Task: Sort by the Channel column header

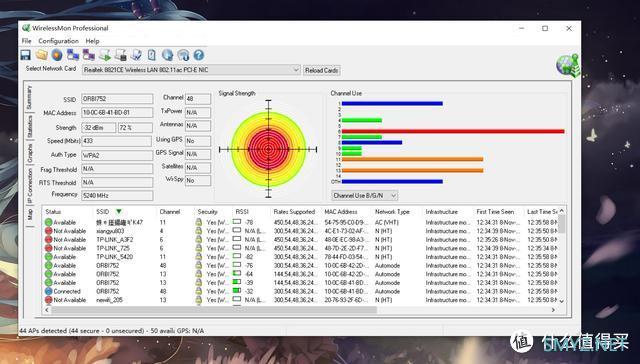Action: point(170,212)
